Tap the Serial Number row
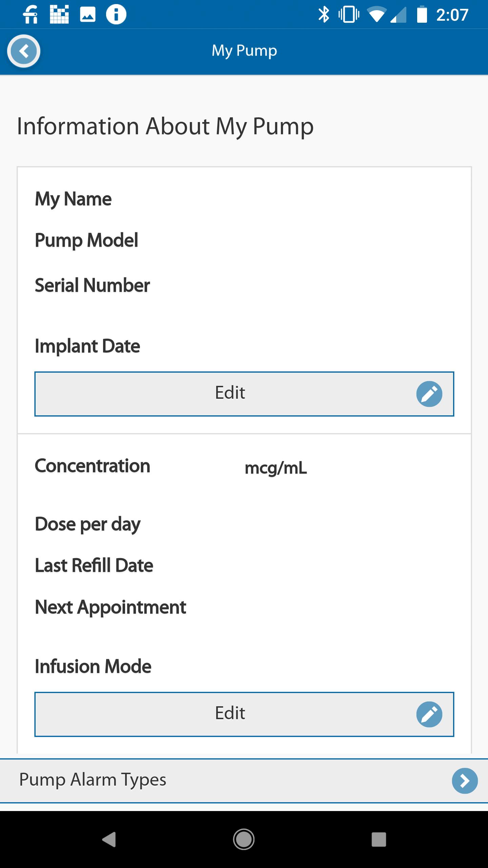Image resolution: width=488 pixels, height=868 pixels. (x=93, y=285)
